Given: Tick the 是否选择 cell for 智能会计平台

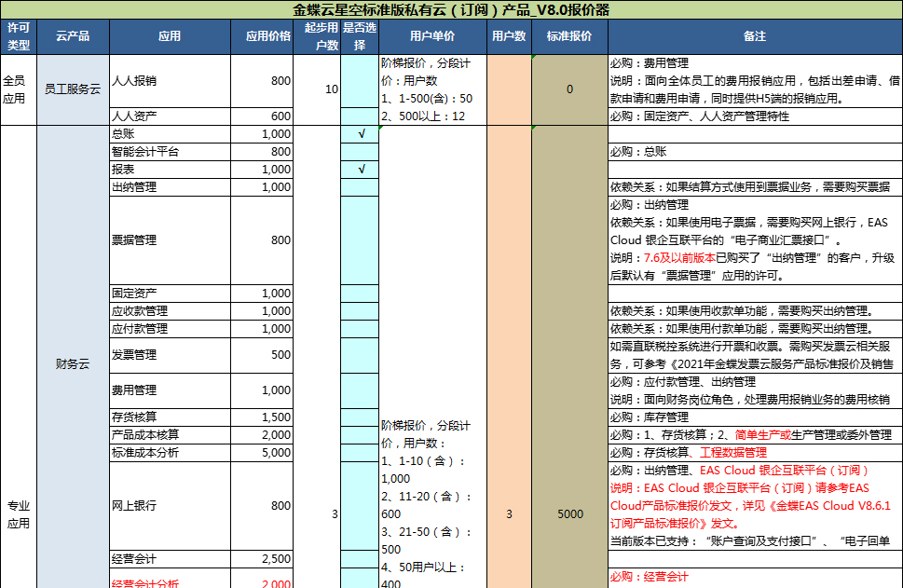Looking at the screenshot, I should click(360, 152).
